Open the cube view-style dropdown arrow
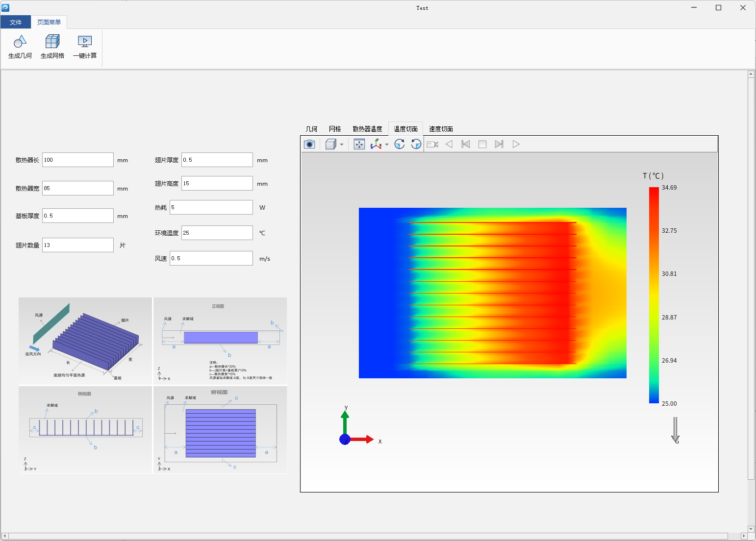This screenshot has width=756, height=541. (x=342, y=145)
